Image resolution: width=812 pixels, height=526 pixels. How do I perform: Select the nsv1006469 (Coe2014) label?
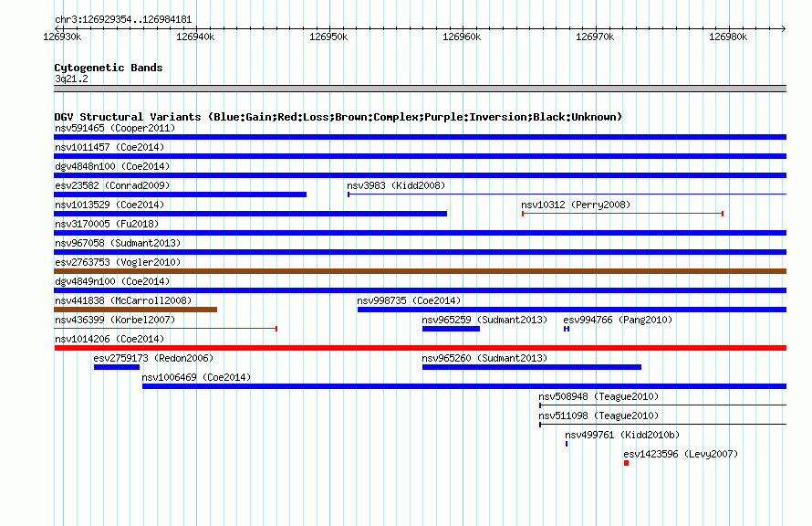196,377
